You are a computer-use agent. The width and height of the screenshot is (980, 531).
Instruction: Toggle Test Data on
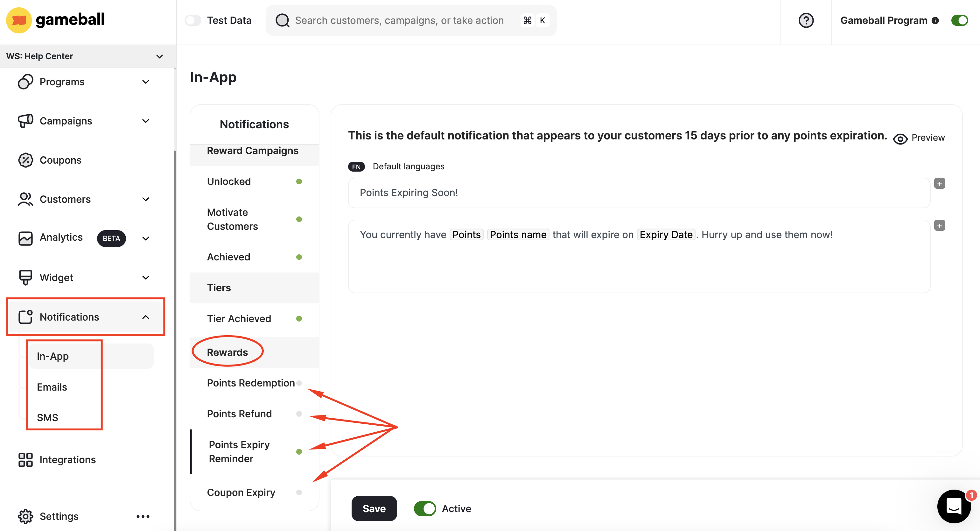click(x=193, y=20)
